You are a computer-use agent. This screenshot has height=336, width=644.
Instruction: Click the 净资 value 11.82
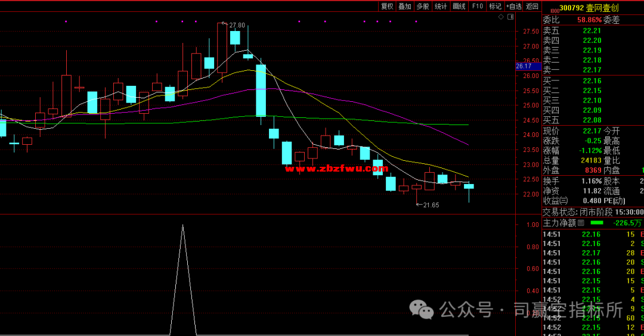point(592,191)
